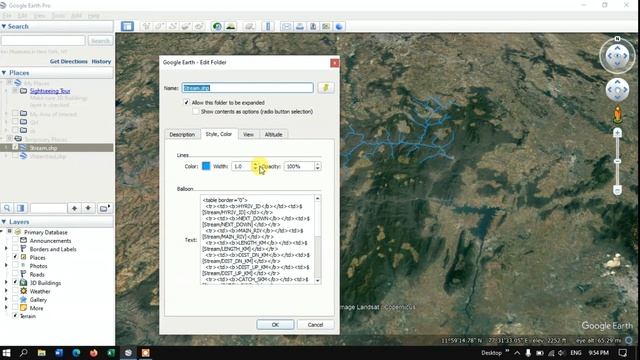The width and height of the screenshot is (640, 360).
Task: Click the panel view icon beside Places search
Action: (x=20, y=208)
